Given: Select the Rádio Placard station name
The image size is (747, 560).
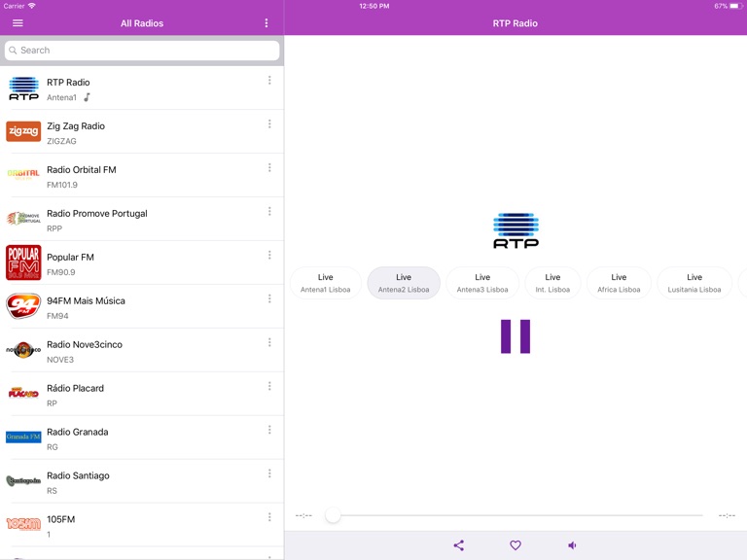Looking at the screenshot, I should [x=75, y=388].
